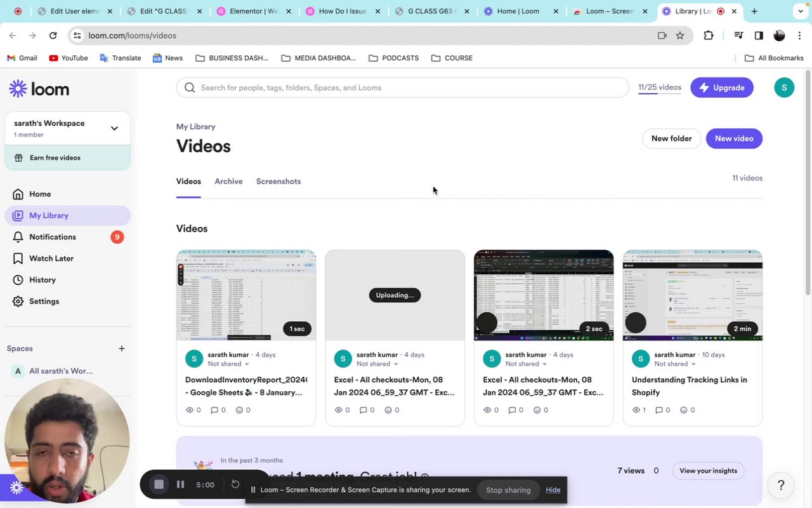
Task: Click the New folder button
Action: coord(671,138)
